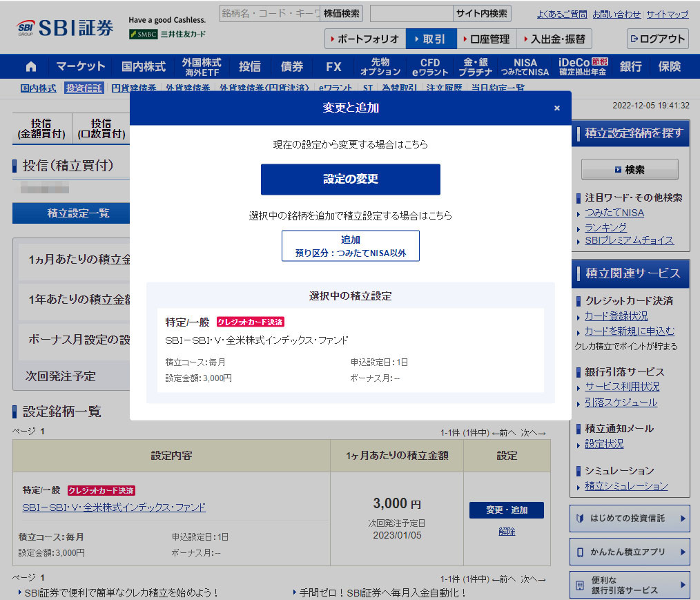Screen dimensions: 700x600
Task: Close the 変更と追加 dialog with X
Action: coord(557,108)
